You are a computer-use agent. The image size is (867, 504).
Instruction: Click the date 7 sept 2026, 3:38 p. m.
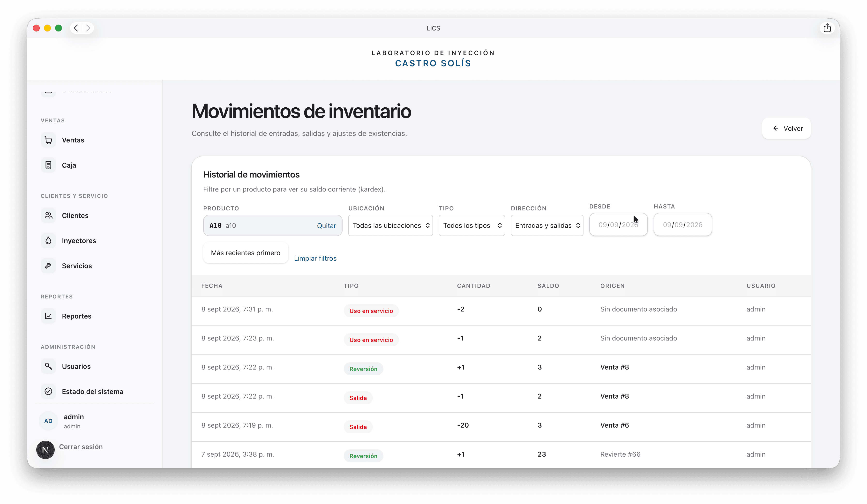tap(237, 454)
